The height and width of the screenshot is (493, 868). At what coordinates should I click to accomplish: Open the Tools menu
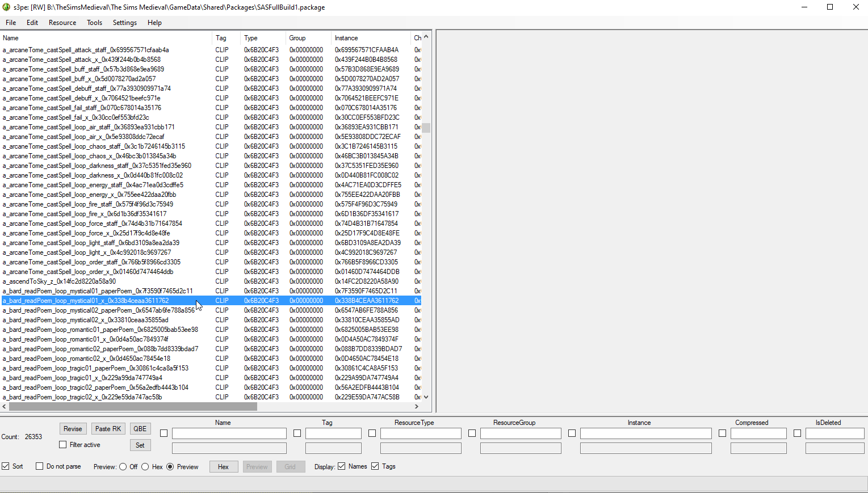point(94,23)
